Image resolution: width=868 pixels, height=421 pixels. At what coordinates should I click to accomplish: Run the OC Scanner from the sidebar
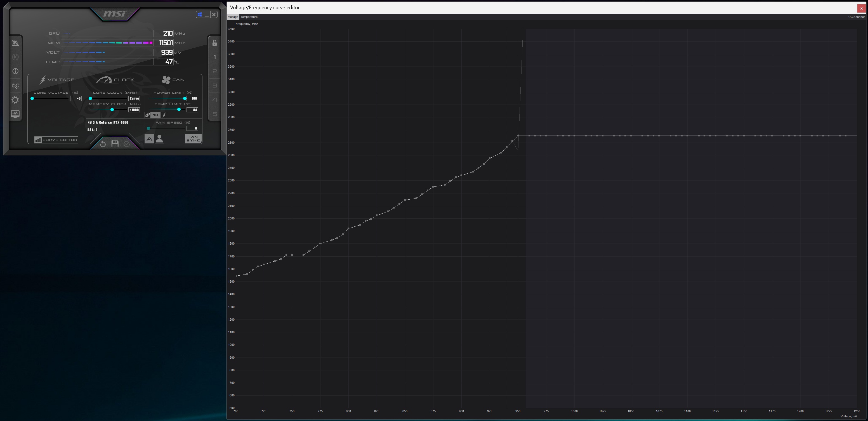[15, 86]
